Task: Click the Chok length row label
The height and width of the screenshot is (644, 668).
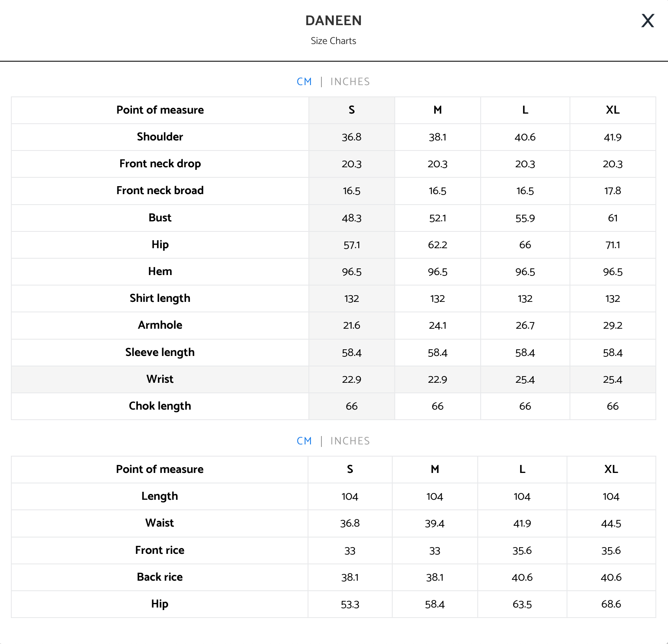Action: pos(160,406)
